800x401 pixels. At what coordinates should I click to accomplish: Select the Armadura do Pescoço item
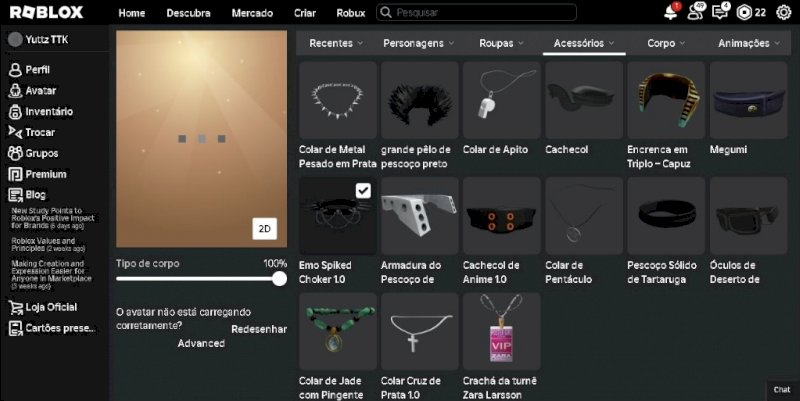(x=419, y=216)
